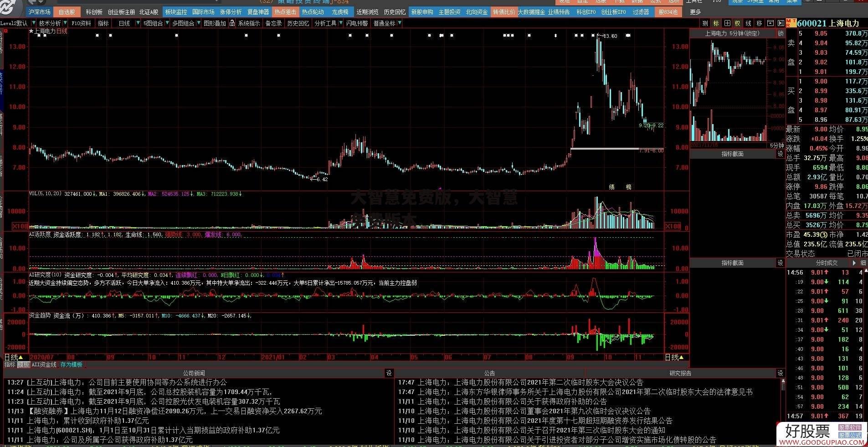868x447 pixels.
Task: Open the 融资融券 news item dated 11/13
Action: pos(164,411)
